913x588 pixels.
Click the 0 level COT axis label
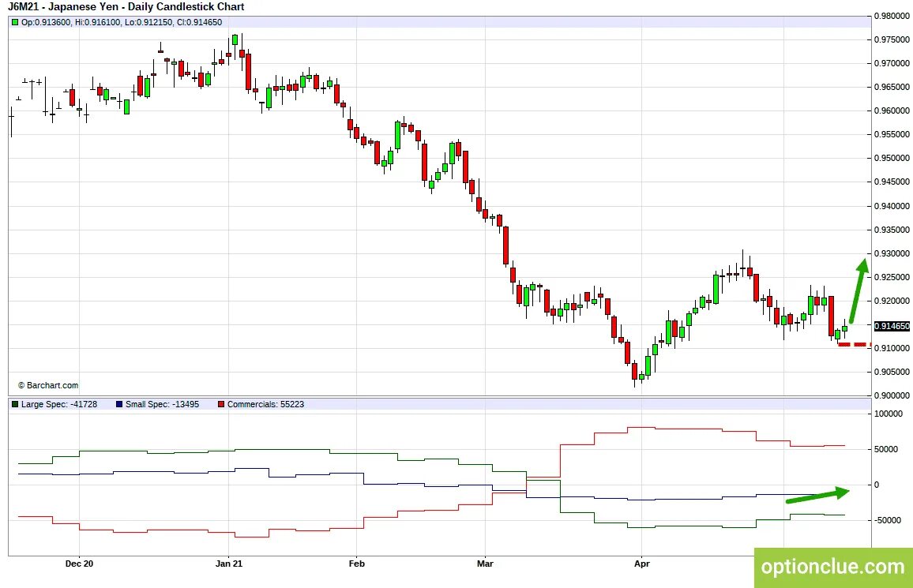pos(877,485)
